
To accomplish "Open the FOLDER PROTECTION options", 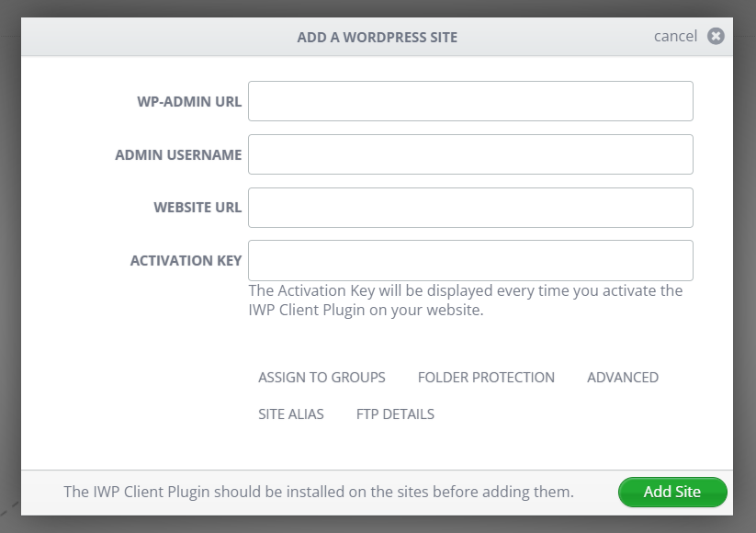I will click(486, 377).
